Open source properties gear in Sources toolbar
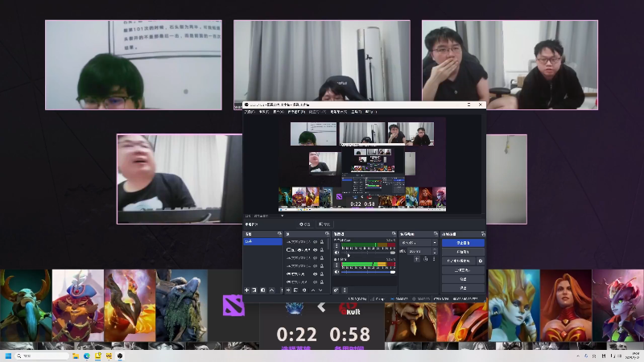 tap(304, 290)
